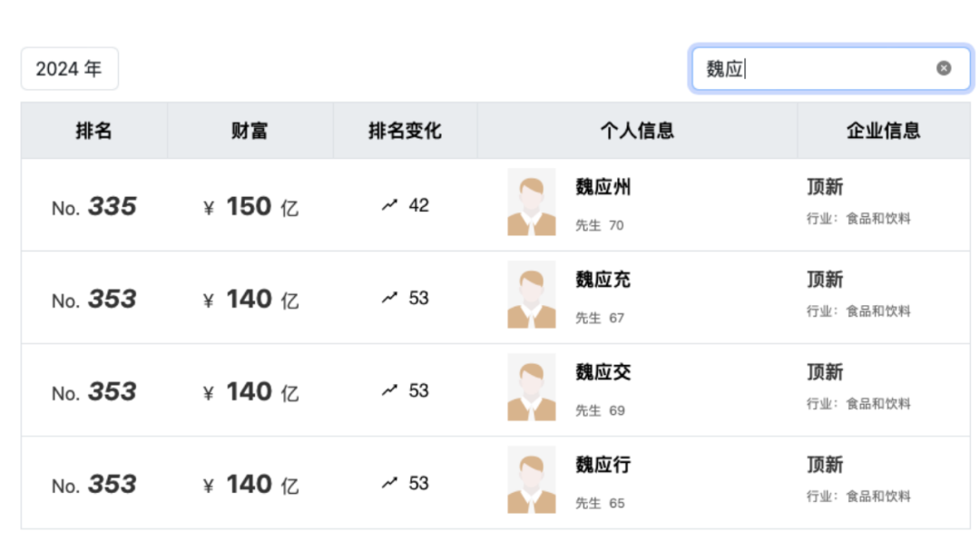Click the rank trend arrow for 魏应充
The height and width of the screenshot is (542, 980).
390,299
